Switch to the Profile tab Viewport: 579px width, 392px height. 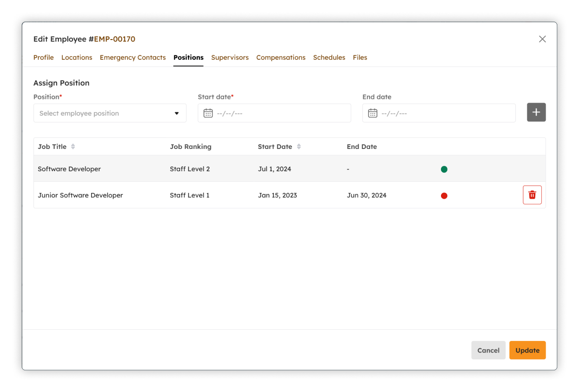[x=43, y=57]
